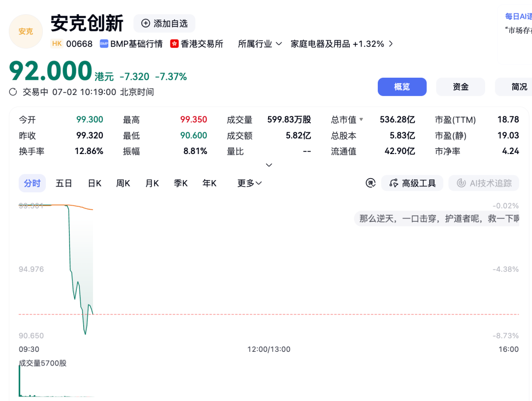The height and width of the screenshot is (401, 532).
Task: Switch to 日K chart tab
Action: tap(95, 183)
